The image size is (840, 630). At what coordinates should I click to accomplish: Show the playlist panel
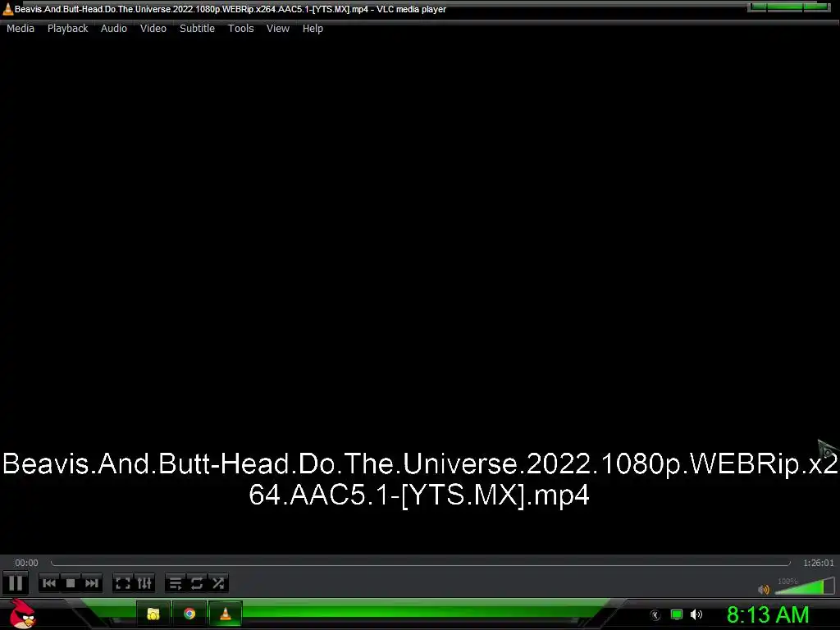176,583
